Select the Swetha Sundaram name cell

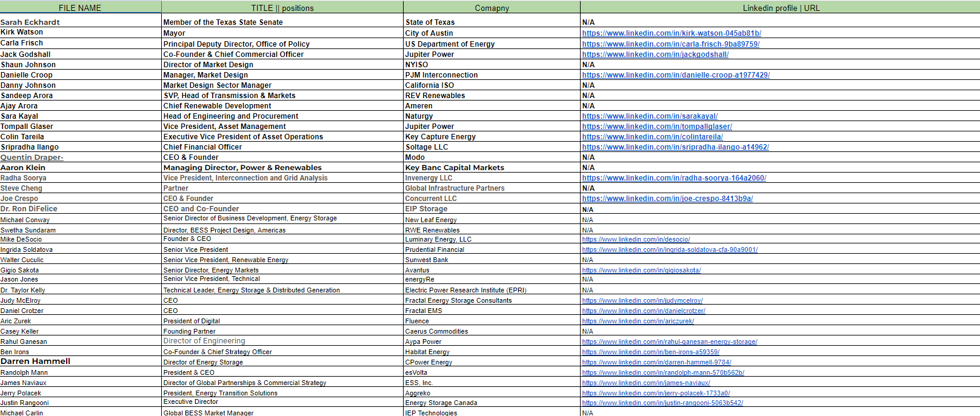click(81, 230)
